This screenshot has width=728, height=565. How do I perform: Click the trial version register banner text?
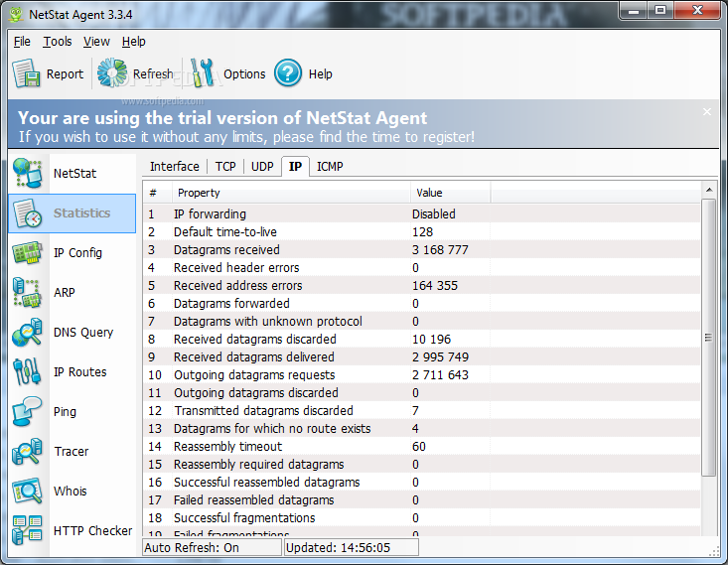(246, 136)
